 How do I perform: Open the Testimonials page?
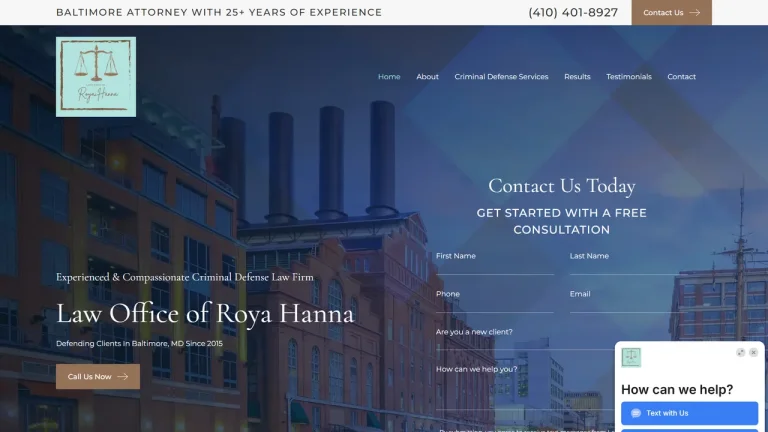pos(629,76)
